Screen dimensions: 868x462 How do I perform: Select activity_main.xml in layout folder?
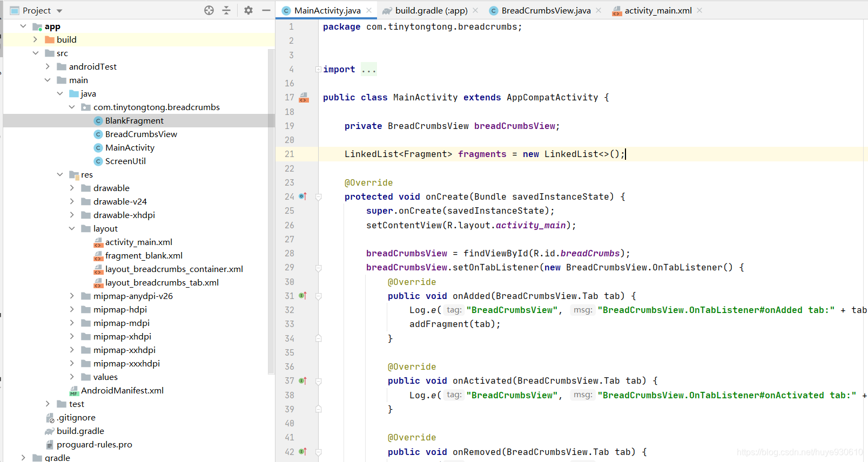coord(138,242)
